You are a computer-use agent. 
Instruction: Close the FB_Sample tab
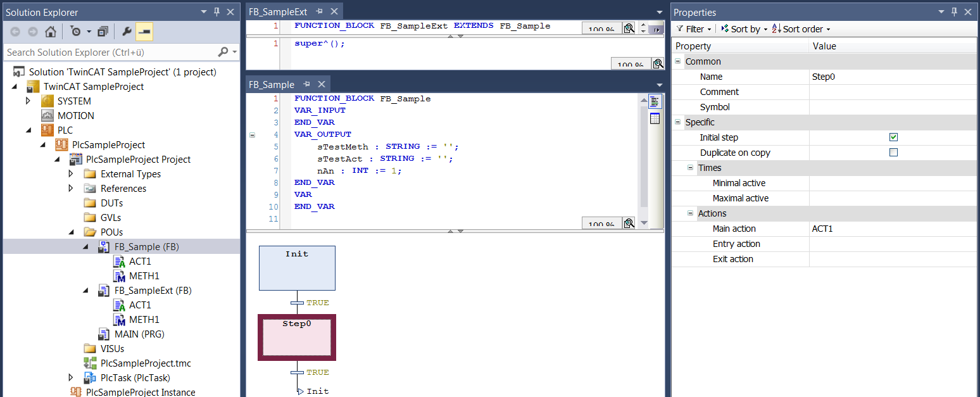click(322, 84)
